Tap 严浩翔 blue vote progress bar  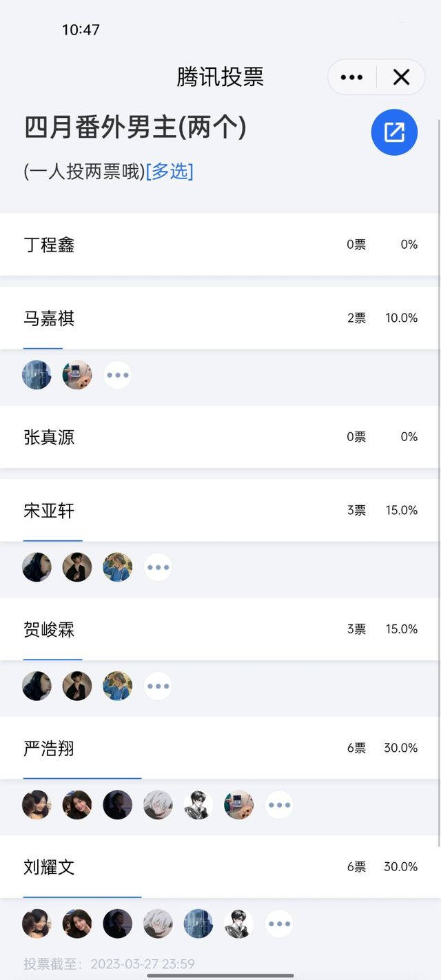tap(82, 778)
